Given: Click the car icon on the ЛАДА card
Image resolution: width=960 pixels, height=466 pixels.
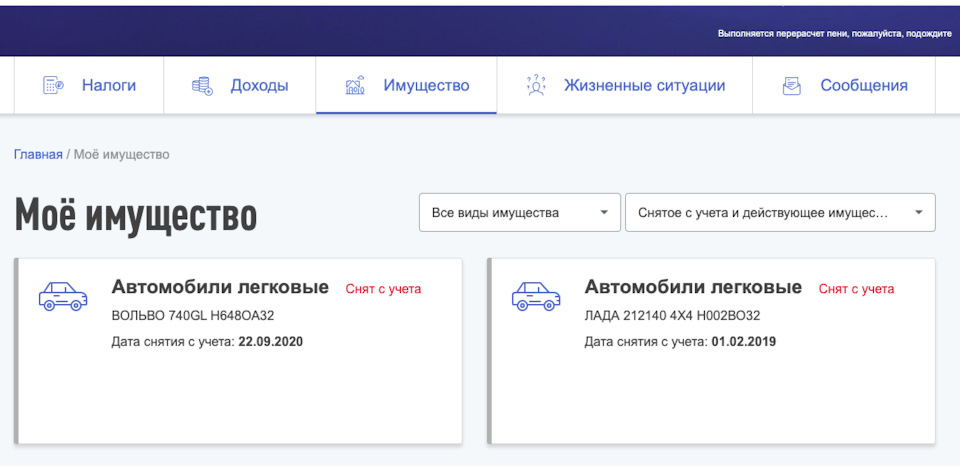Looking at the screenshot, I should [535, 295].
